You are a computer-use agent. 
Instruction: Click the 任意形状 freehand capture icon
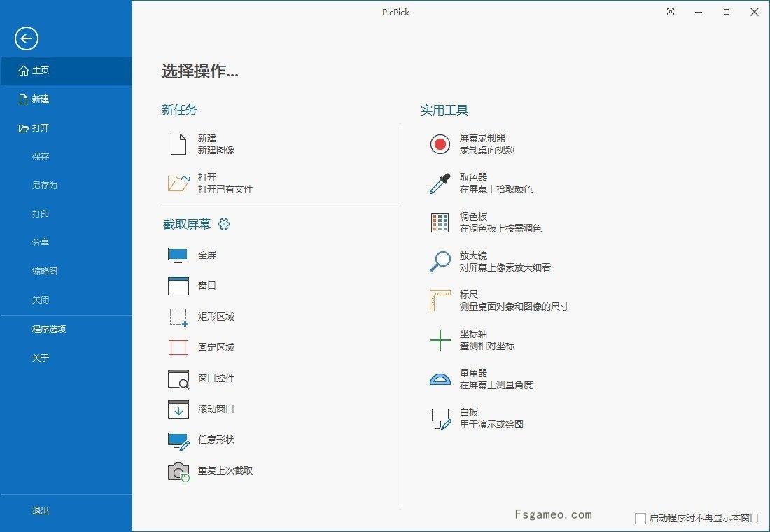(178, 441)
